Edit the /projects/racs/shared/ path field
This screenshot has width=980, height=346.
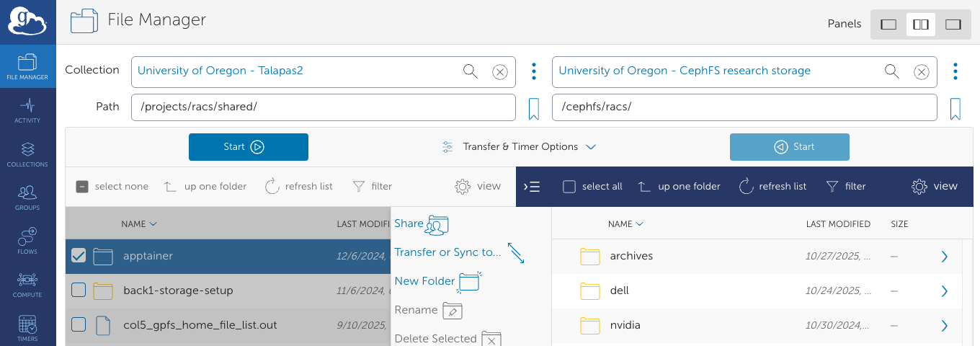pyautogui.click(x=324, y=107)
